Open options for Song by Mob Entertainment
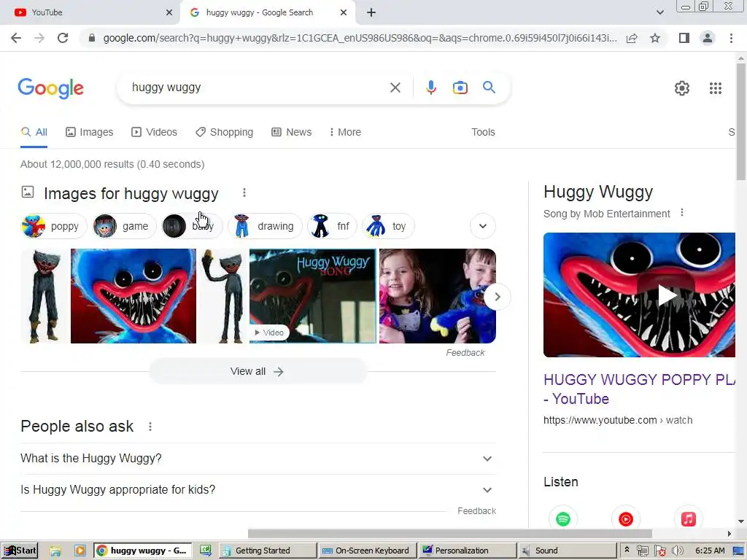The image size is (747, 560). point(682,212)
